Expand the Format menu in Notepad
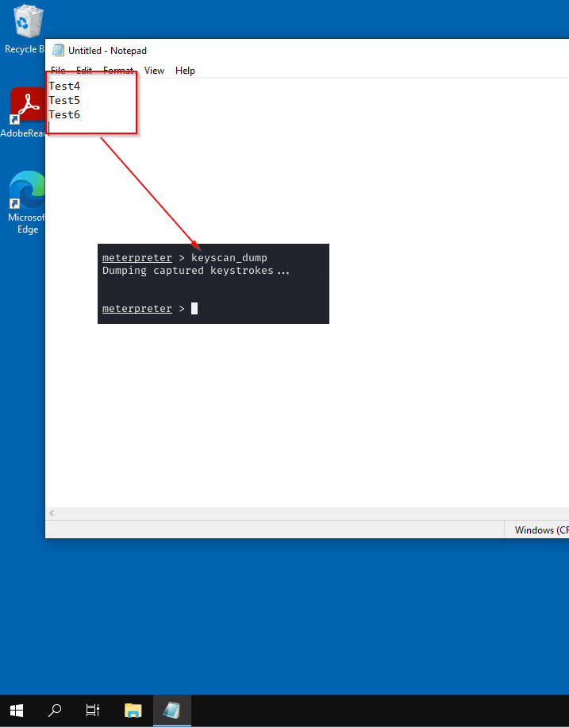Screen dimensions: 569x728 (x=118, y=71)
